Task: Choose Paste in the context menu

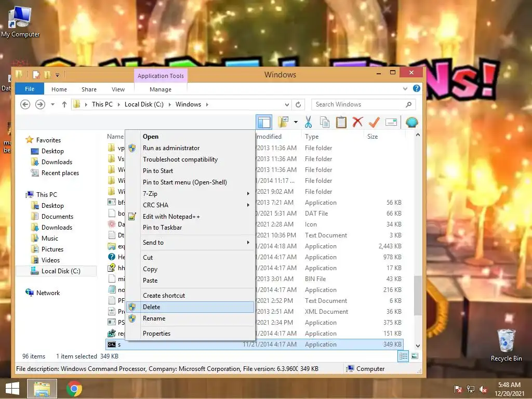Action: 190,280
